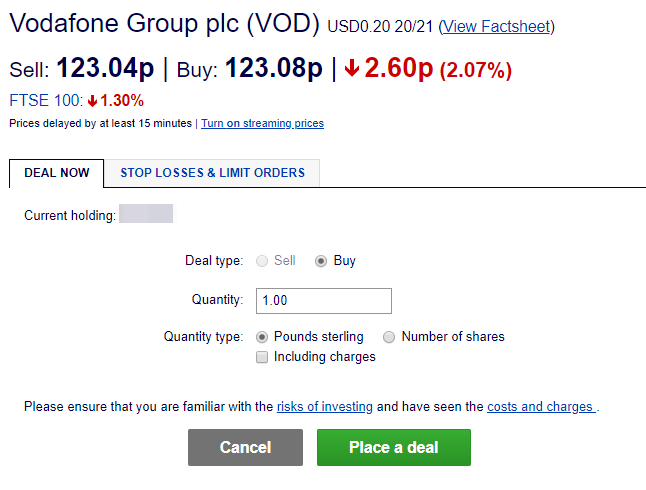Viewport: 646px width, 490px height.
Task: Click the FTSE 100 red down arrow
Action: point(92,101)
